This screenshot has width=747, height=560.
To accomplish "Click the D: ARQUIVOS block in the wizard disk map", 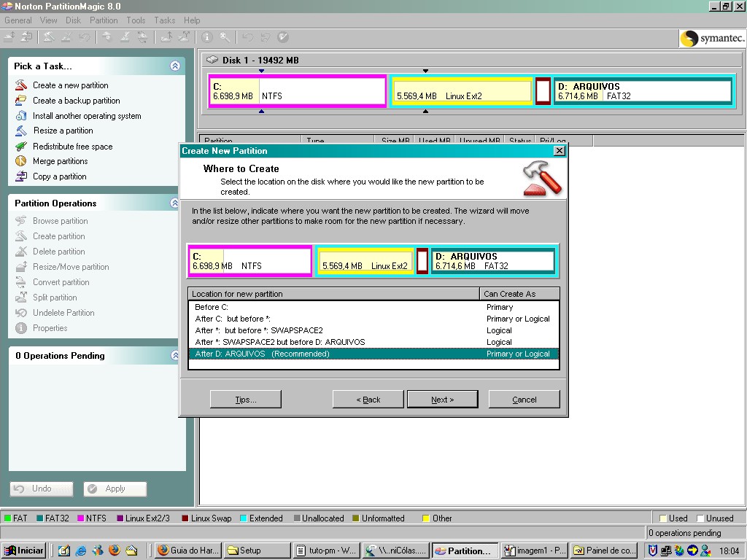I will (493, 261).
